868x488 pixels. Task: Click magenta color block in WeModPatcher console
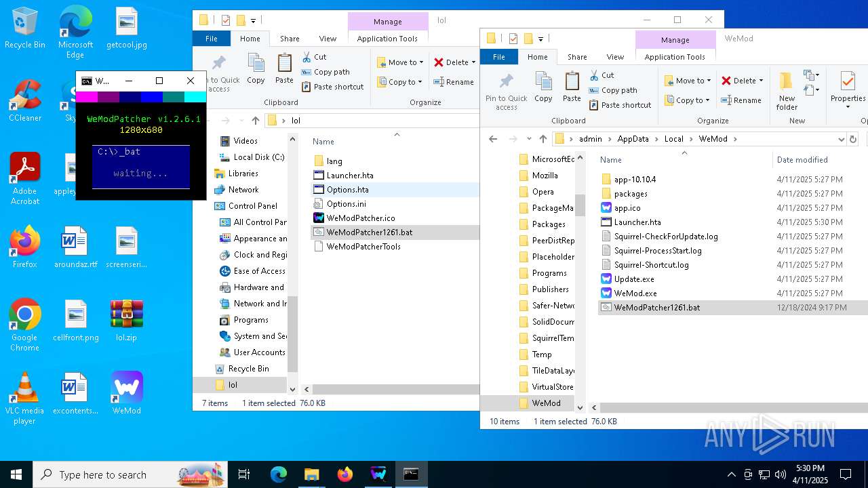coord(87,97)
